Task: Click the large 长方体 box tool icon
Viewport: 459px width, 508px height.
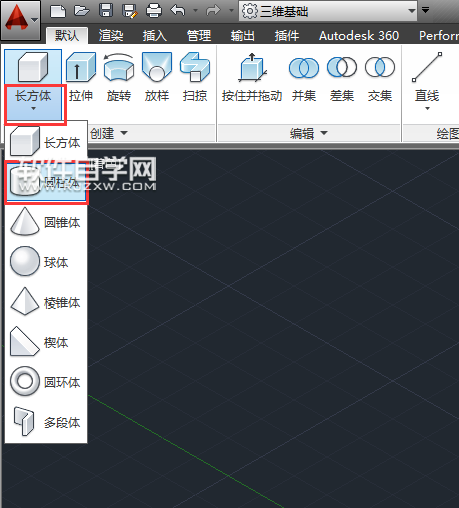Action: point(33,67)
